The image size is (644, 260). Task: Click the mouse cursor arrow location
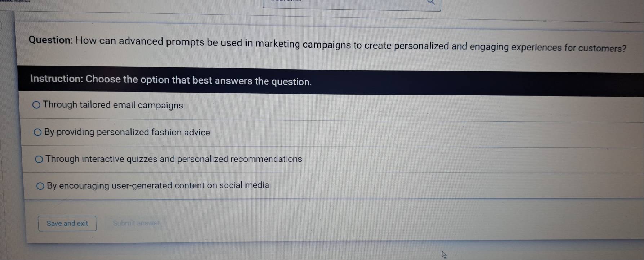[444, 255]
